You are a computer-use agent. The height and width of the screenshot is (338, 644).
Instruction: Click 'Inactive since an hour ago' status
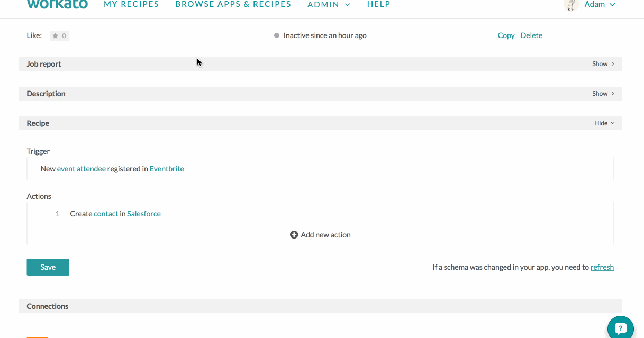coord(325,35)
